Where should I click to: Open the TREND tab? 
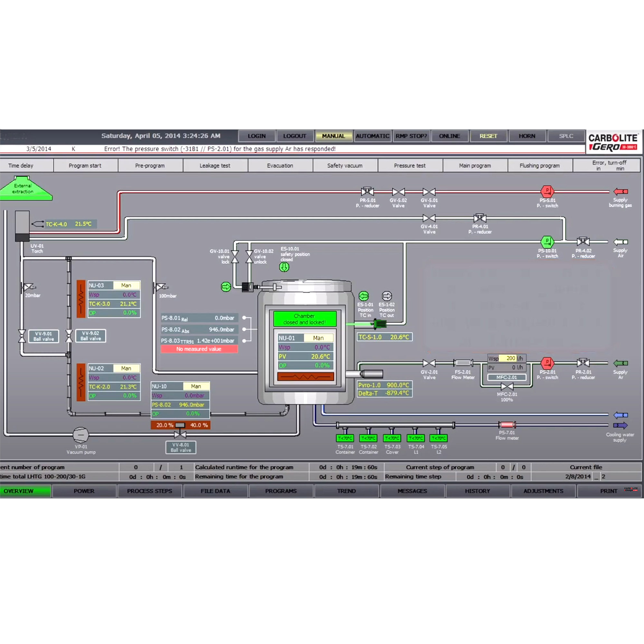(346, 491)
